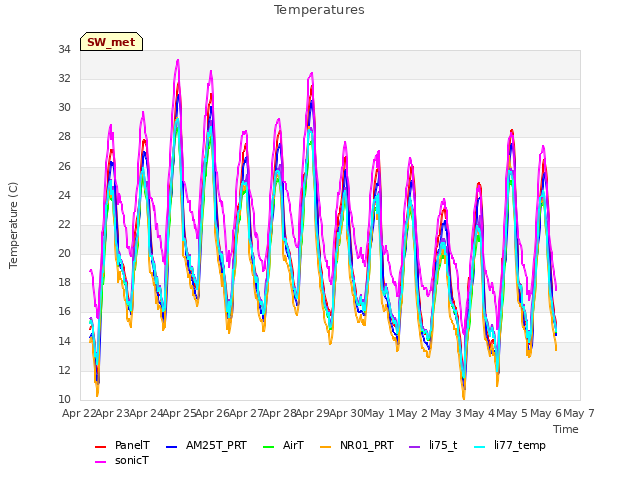The height and width of the screenshot is (480, 640).
Task: Click the Time axis label
Action: [x=566, y=429]
